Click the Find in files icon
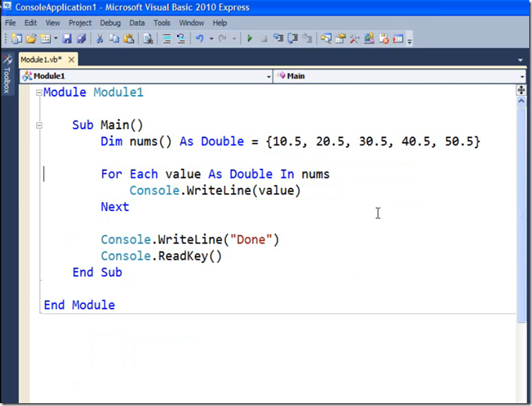Viewport: 532px width, 406px height. point(148,39)
